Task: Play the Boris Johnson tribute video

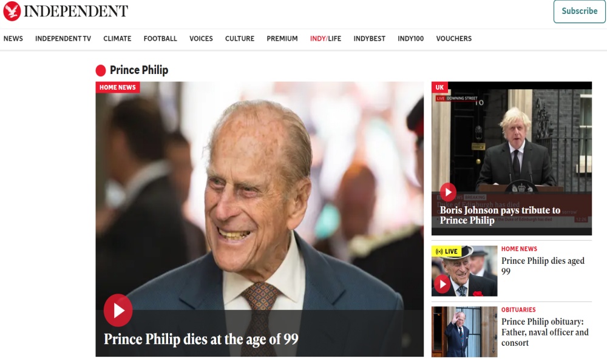Action: (x=448, y=192)
